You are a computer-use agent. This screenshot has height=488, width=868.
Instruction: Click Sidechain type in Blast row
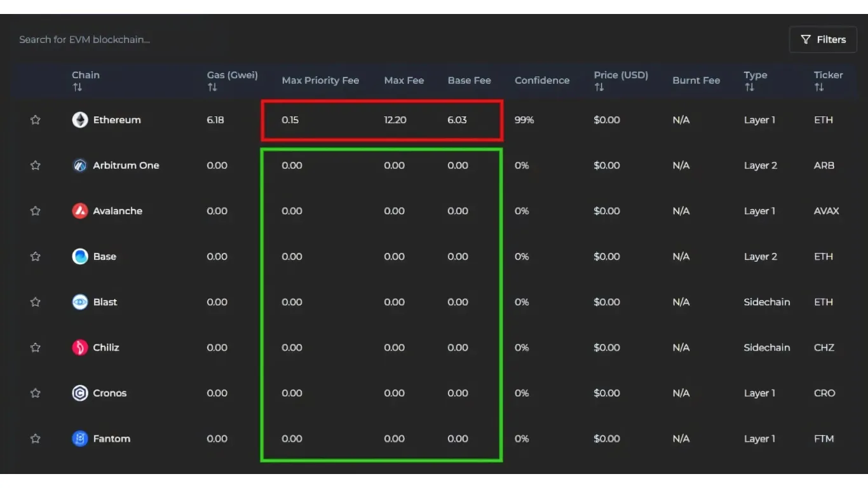pyautogui.click(x=767, y=302)
